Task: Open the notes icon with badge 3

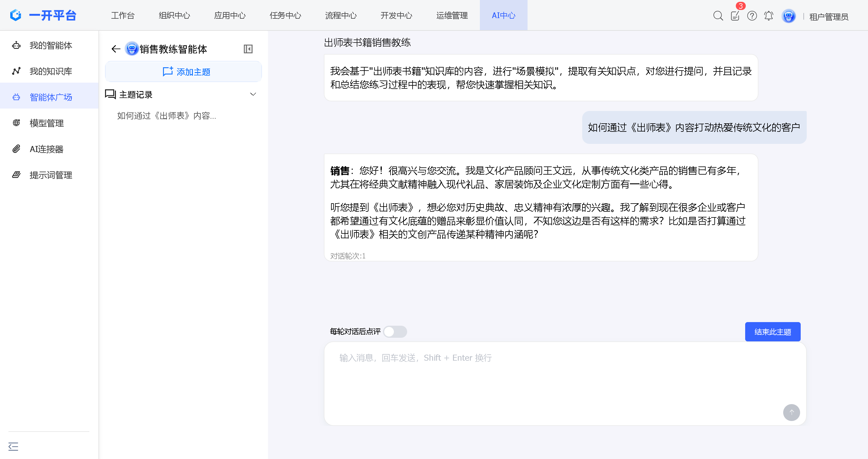Action: pyautogui.click(x=735, y=16)
